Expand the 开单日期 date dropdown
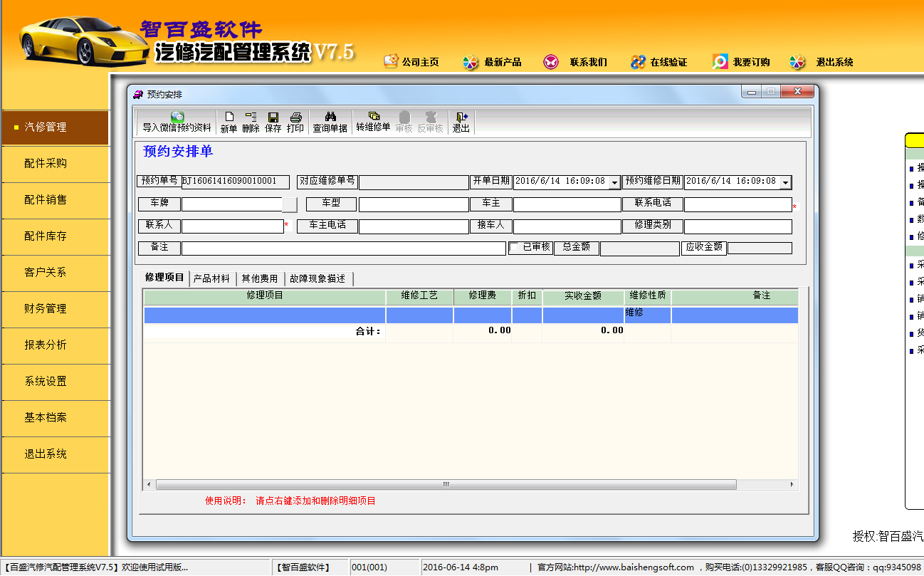The width and height of the screenshot is (924, 576). [615, 183]
